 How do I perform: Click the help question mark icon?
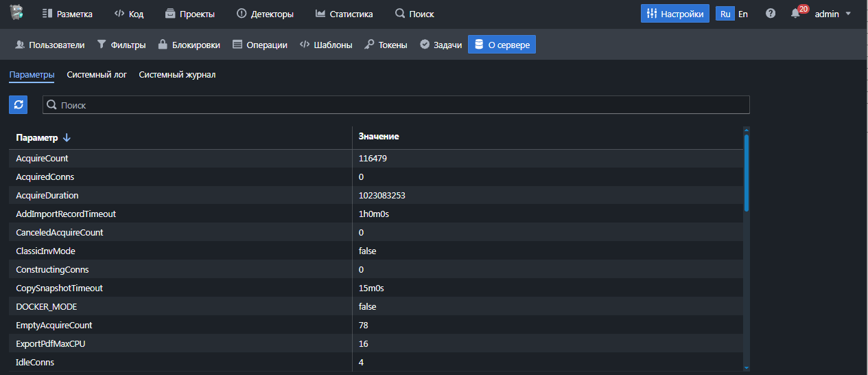click(x=771, y=14)
